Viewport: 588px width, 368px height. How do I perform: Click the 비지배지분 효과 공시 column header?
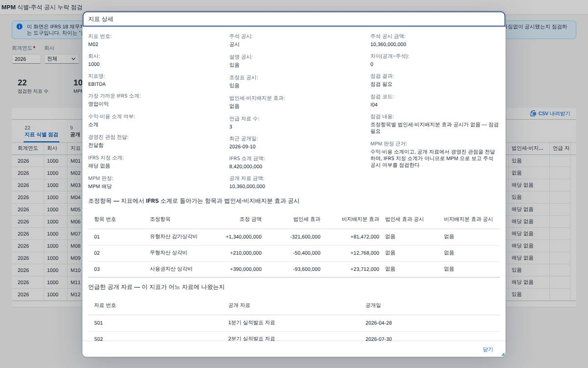[x=468, y=219]
